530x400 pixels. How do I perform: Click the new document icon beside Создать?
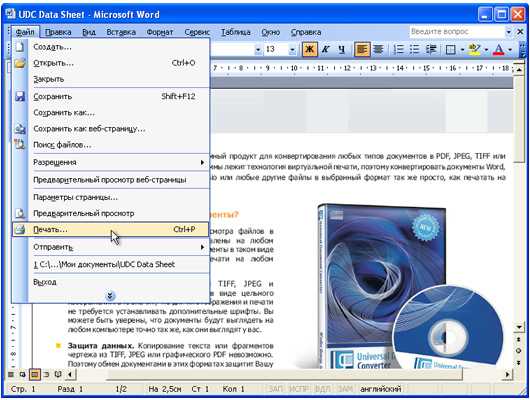click(x=20, y=47)
